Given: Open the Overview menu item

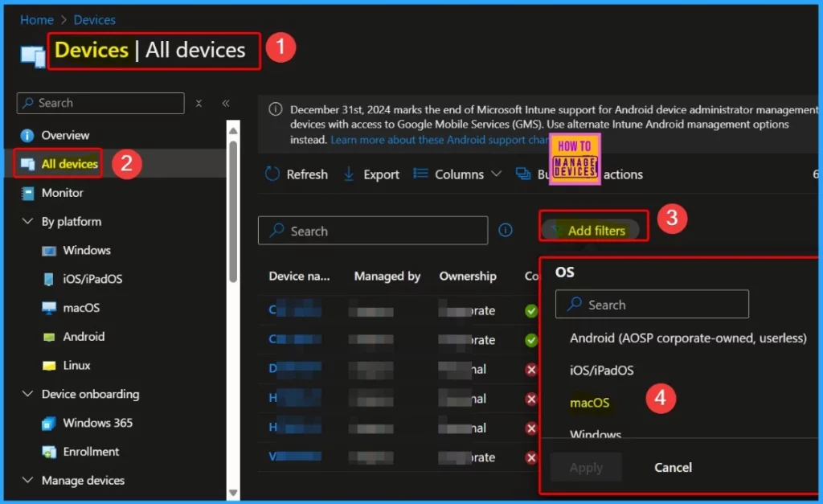Looking at the screenshot, I should (65, 136).
